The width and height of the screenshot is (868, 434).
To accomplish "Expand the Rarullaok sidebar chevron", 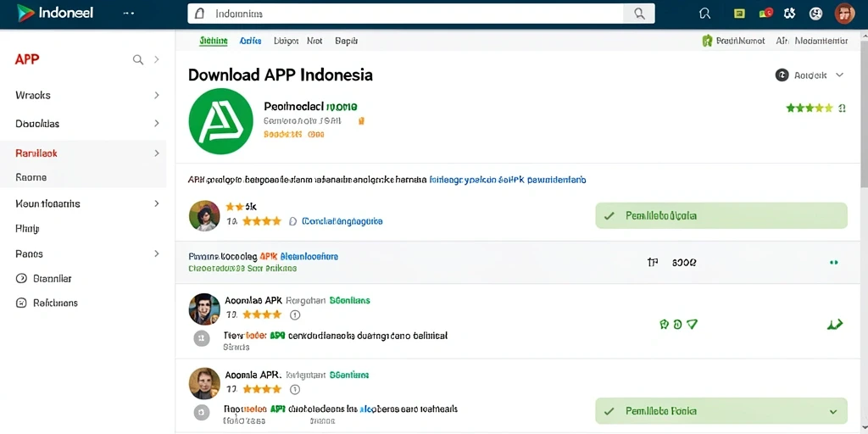I will click(x=157, y=153).
